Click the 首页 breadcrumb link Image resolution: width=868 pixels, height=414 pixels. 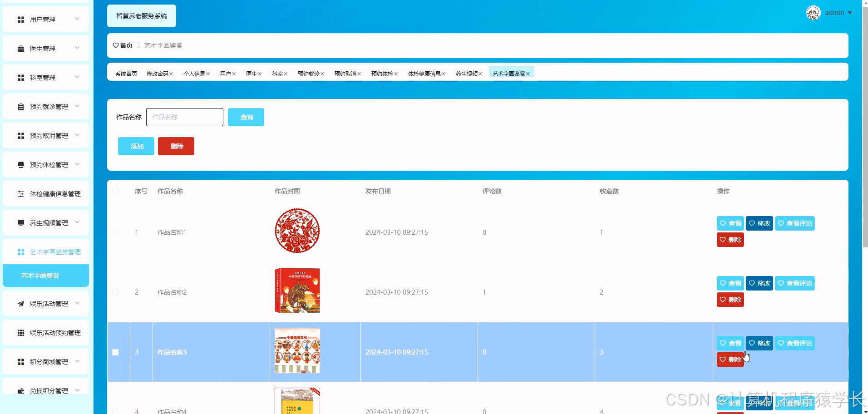126,45
